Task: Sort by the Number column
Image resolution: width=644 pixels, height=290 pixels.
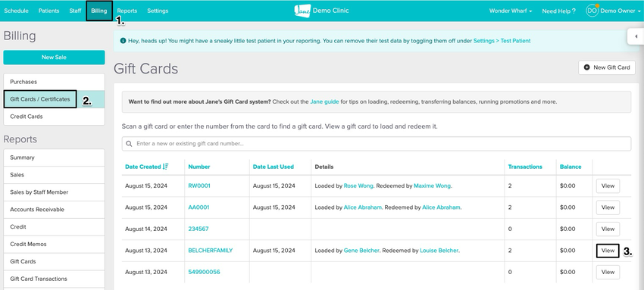Action: (x=199, y=167)
